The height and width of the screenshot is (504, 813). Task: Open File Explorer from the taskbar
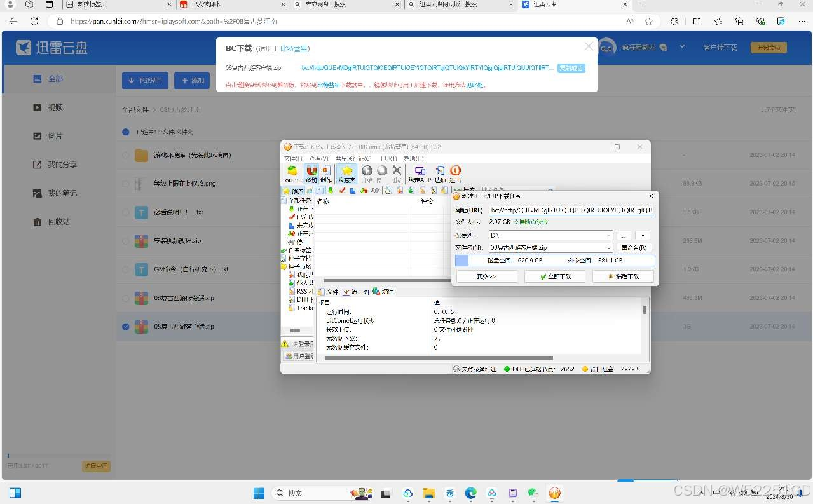pyautogui.click(x=429, y=493)
